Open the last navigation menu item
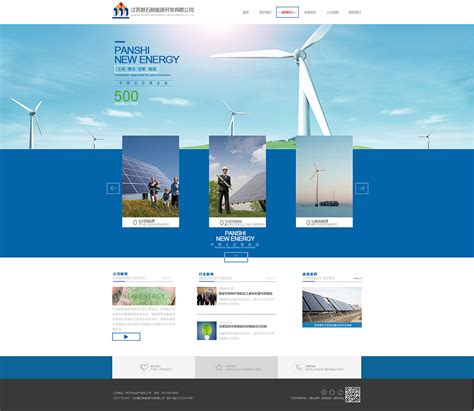The height and width of the screenshot is (411, 474). pos(355,12)
